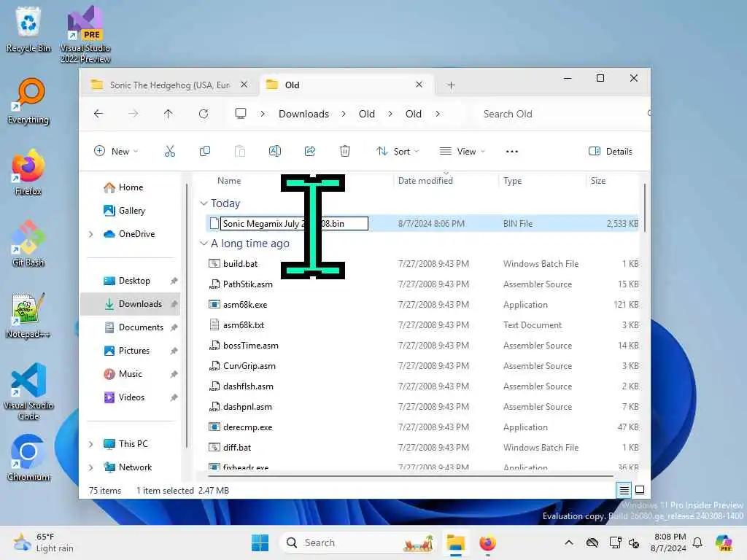Go back with the Back arrow

tap(98, 114)
